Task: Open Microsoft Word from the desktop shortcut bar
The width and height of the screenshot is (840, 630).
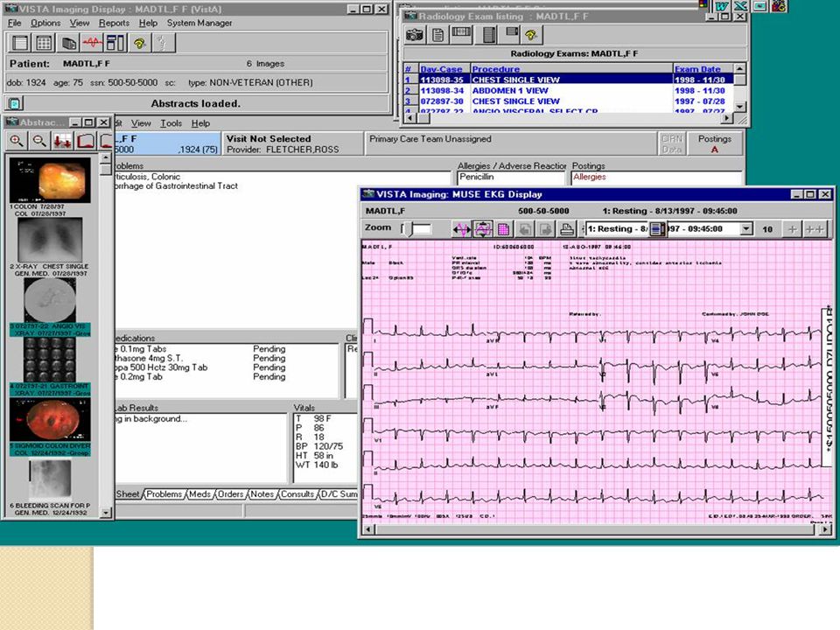Action: tap(722, 6)
